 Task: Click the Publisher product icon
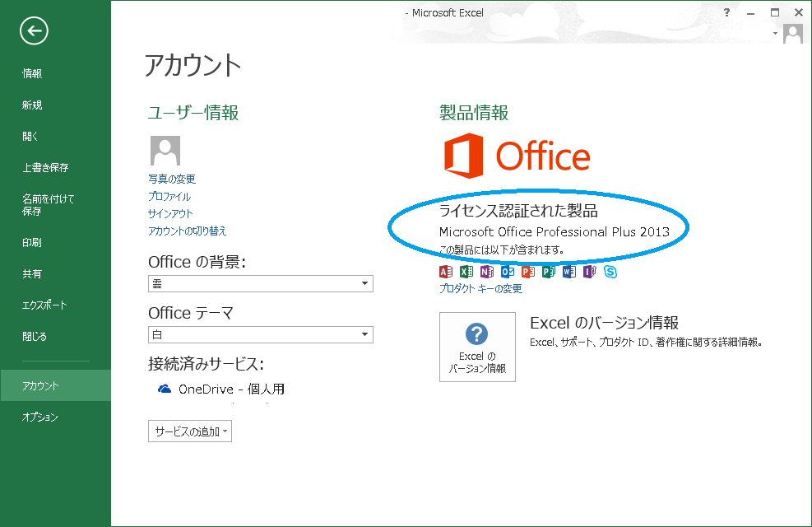[x=549, y=272]
